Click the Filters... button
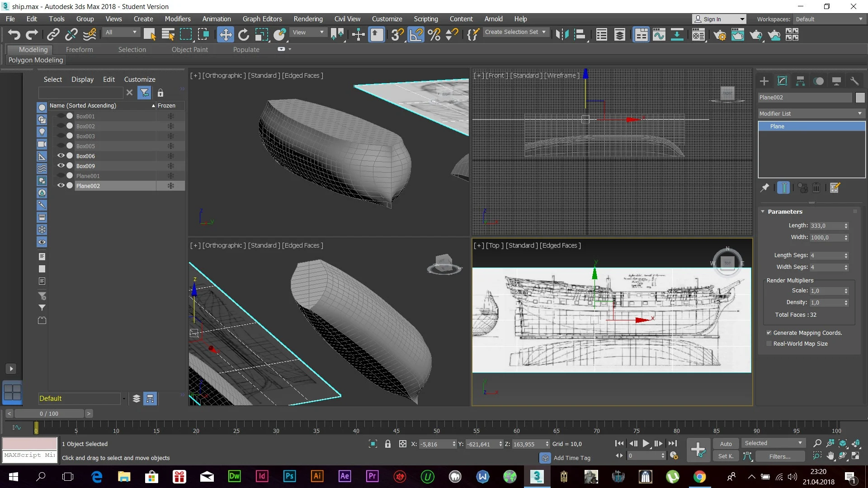The image size is (868, 488). click(779, 456)
